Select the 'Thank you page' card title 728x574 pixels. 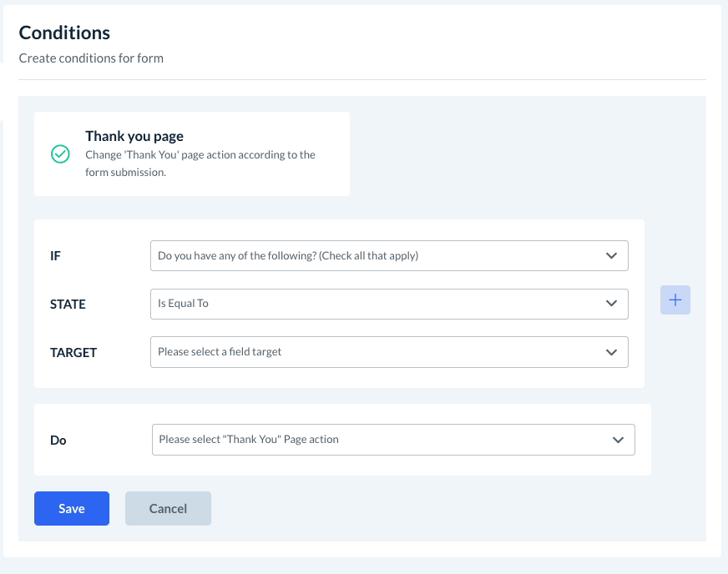134,136
